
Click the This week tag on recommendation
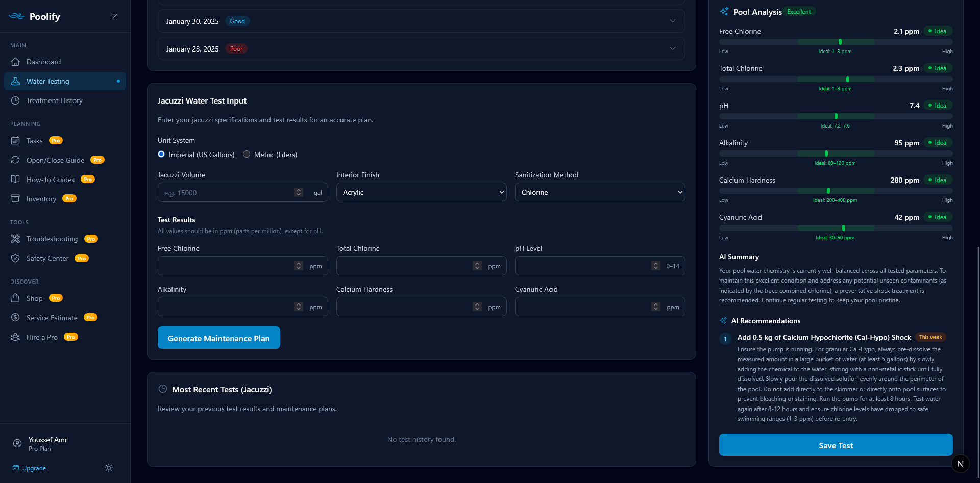point(930,337)
